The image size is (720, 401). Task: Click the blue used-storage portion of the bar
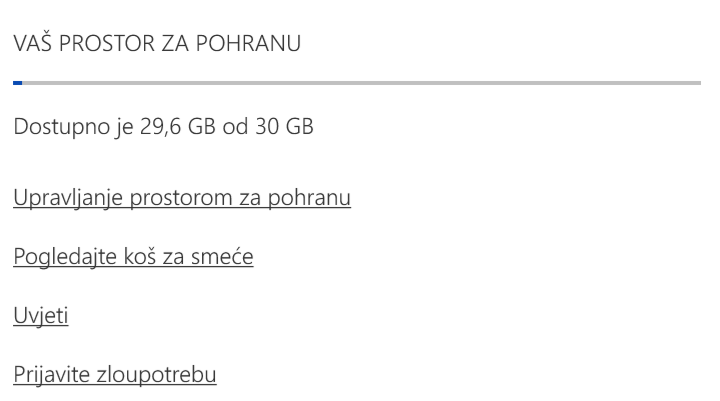pyautogui.click(x=18, y=83)
